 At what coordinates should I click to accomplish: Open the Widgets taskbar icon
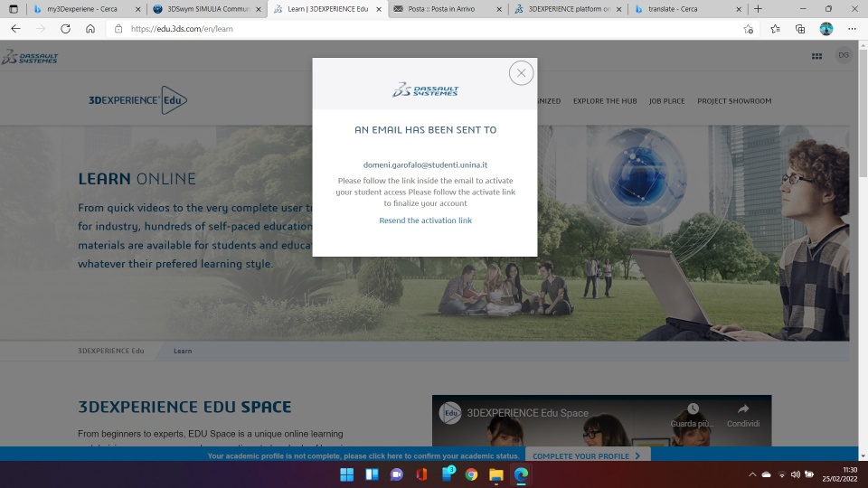[372, 474]
